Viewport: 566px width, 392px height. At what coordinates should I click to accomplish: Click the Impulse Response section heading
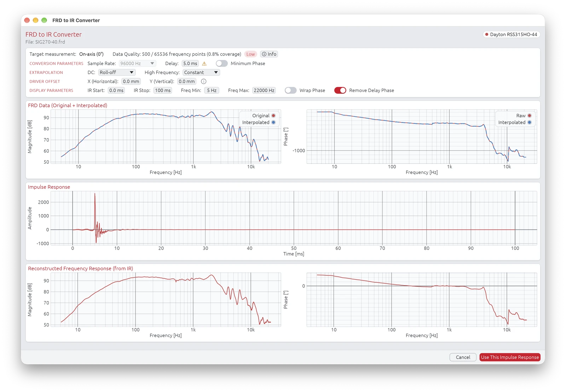pos(49,187)
